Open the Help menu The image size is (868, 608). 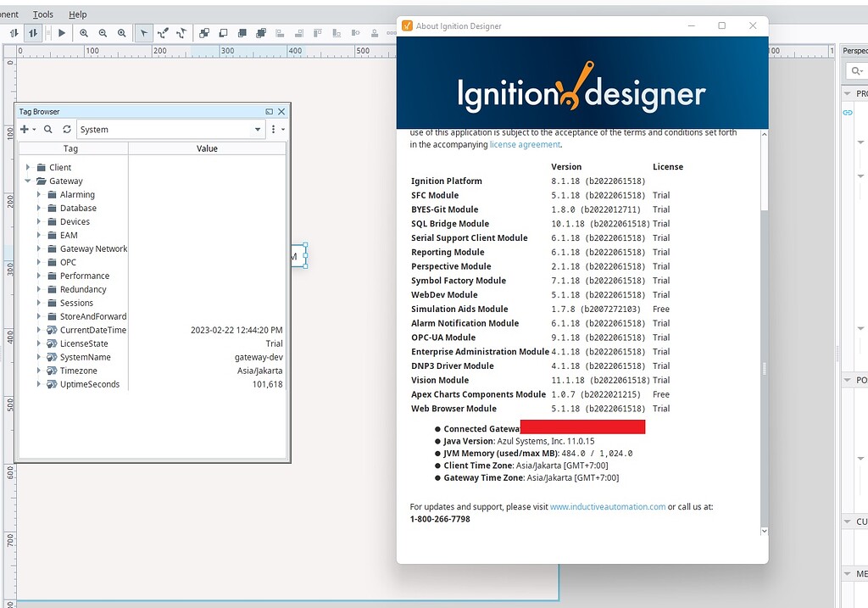(77, 14)
